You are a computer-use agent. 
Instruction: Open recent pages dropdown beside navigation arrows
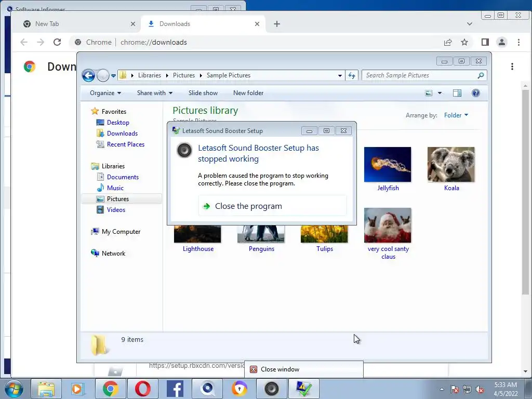click(113, 76)
